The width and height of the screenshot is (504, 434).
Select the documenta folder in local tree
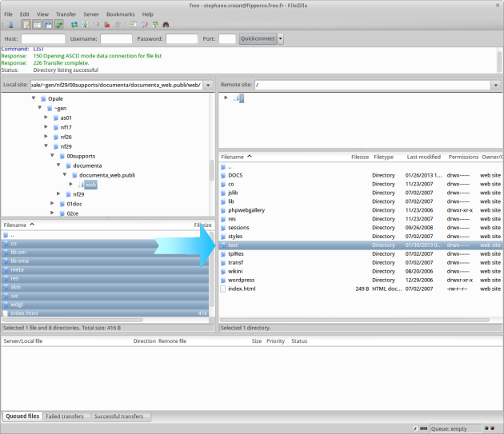(87, 165)
